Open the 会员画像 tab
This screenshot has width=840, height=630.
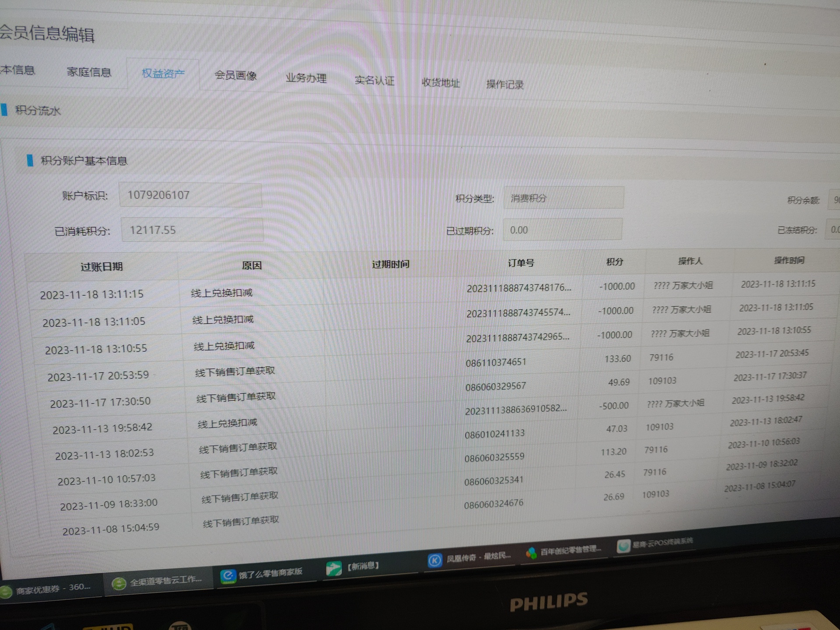coord(235,76)
